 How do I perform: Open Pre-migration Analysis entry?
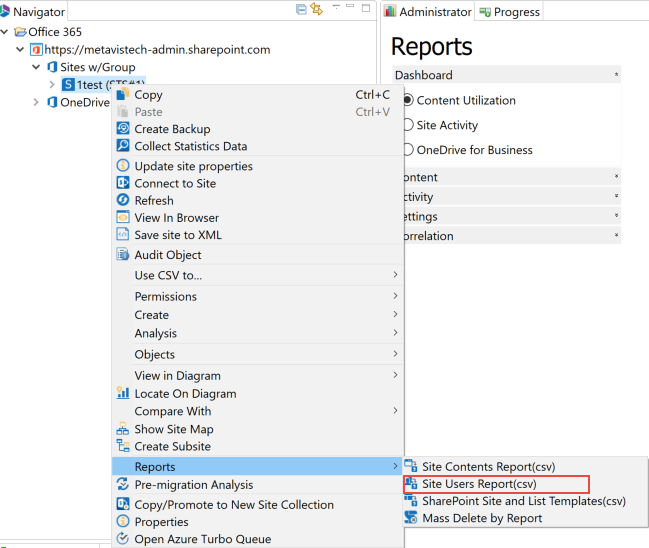(194, 485)
